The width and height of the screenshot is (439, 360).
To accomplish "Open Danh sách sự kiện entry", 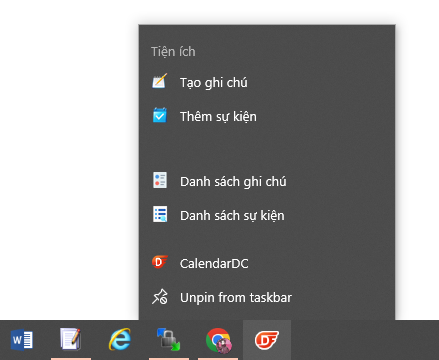I will coord(267,215).
